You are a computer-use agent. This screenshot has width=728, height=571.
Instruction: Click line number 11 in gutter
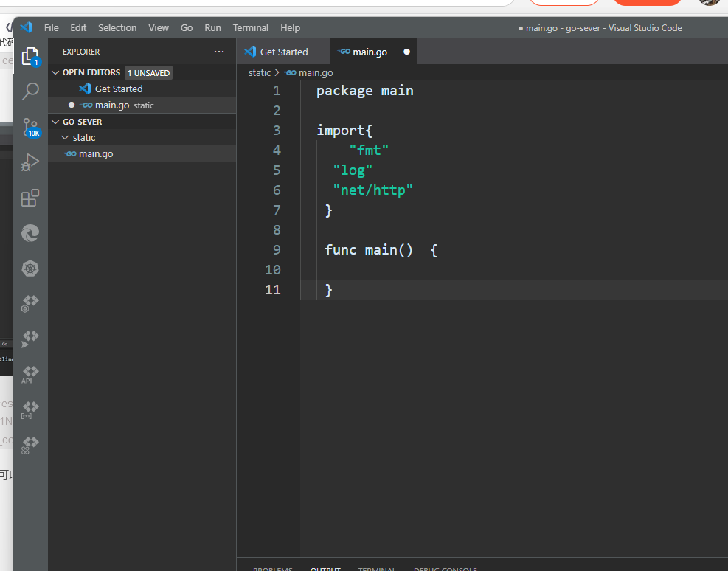coord(273,290)
